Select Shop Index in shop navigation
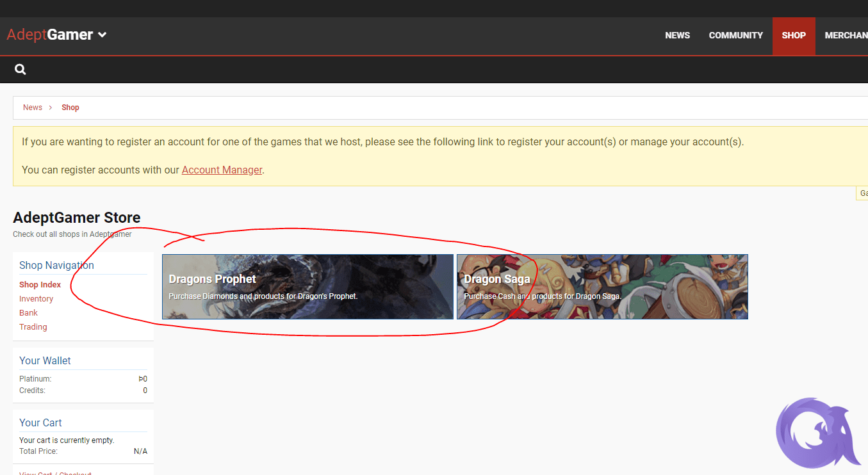This screenshot has height=475, width=868. tap(40, 285)
